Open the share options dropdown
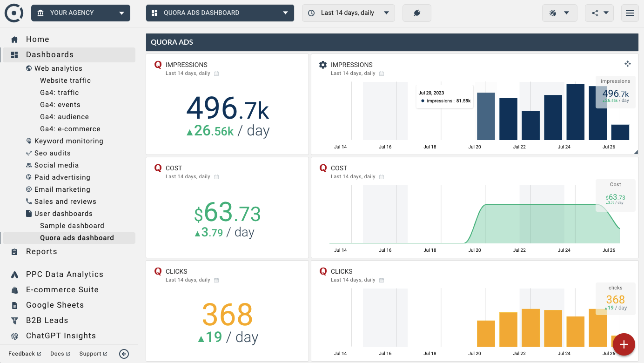Screen dimensions: 644x363 click(x=599, y=13)
